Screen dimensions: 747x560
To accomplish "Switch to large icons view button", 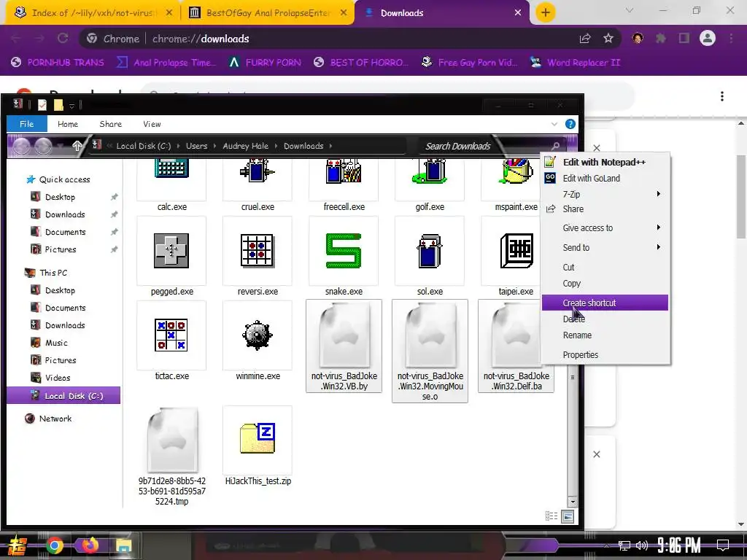I will 568,516.
